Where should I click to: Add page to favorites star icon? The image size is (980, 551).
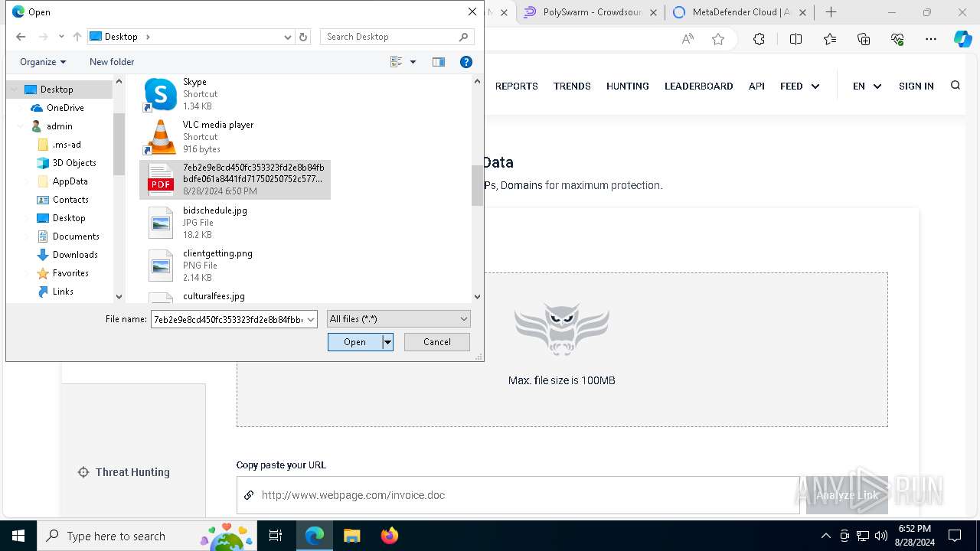718,40
